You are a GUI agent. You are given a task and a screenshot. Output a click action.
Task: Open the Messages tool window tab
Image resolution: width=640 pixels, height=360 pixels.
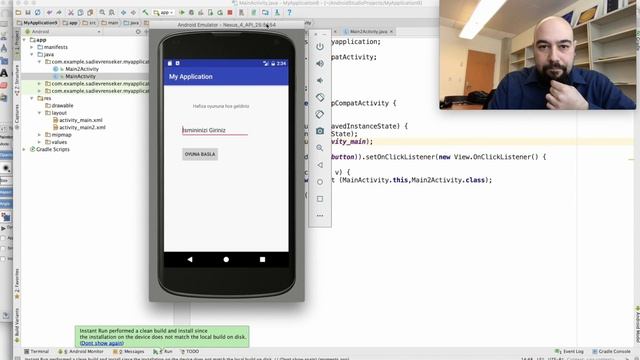(129, 351)
